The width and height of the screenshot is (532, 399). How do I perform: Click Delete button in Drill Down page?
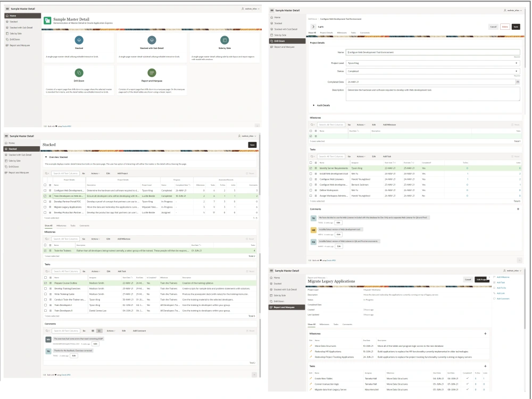[x=505, y=27]
